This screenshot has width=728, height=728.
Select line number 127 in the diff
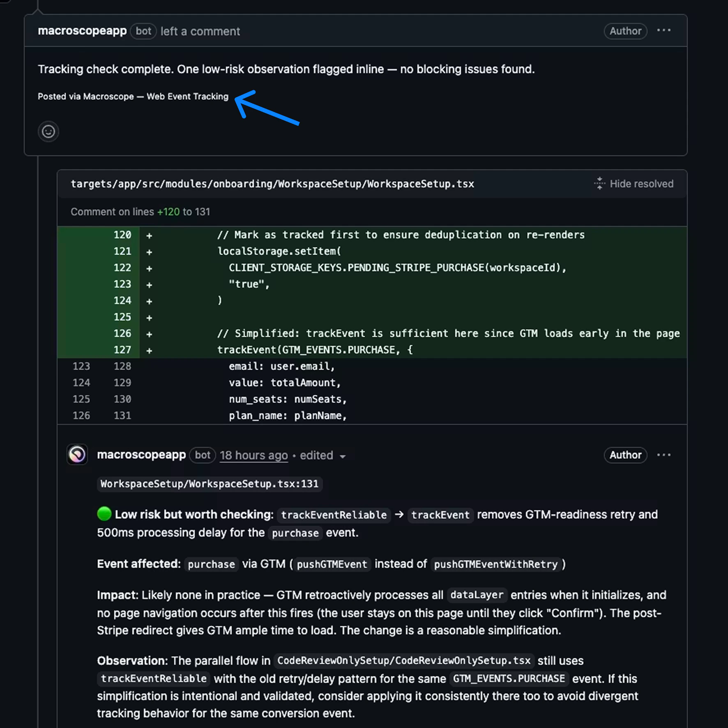tap(122, 350)
